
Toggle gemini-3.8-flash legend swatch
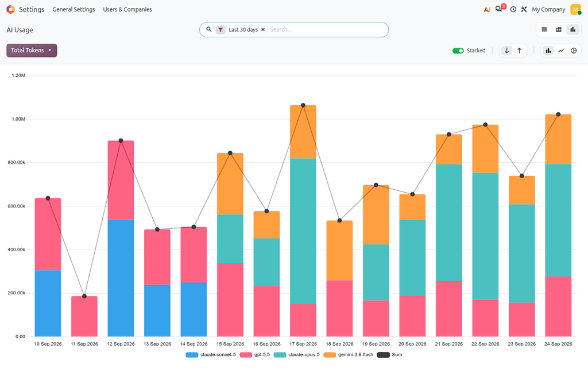click(330, 355)
